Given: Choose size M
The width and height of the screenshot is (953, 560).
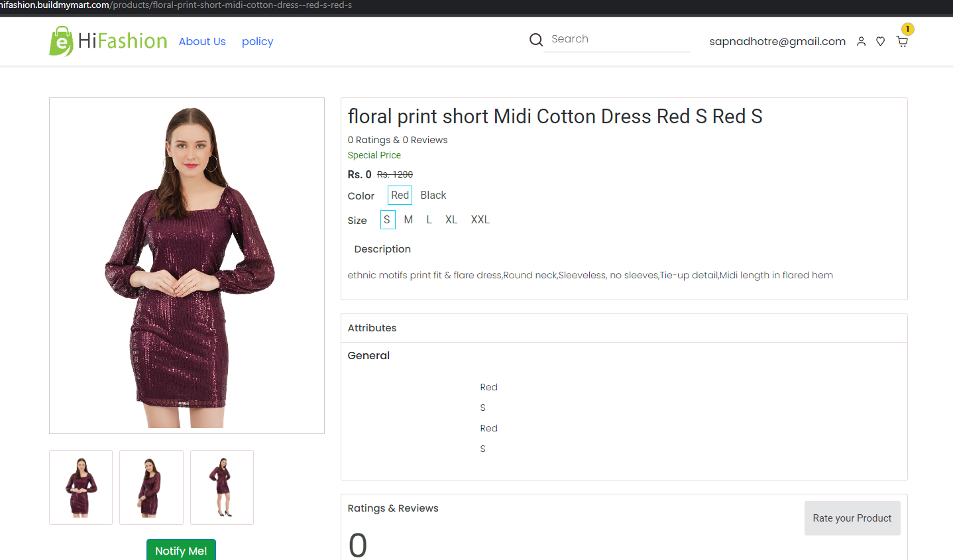Looking at the screenshot, I should 408,219.
